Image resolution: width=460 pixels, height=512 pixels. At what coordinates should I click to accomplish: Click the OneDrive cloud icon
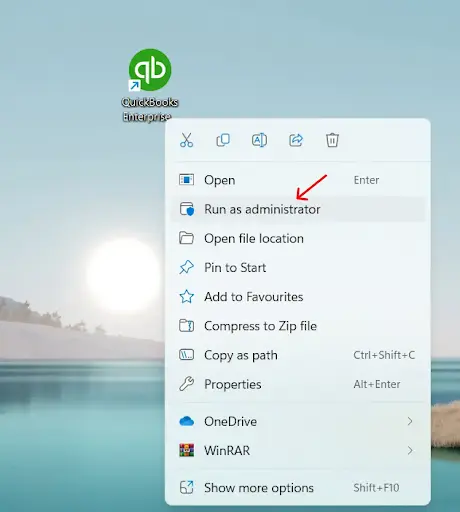point(186,421)
